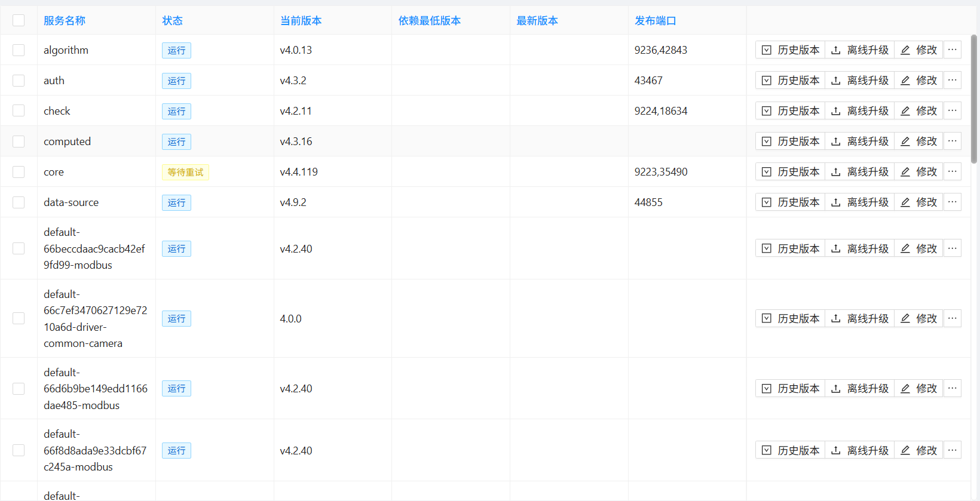This screenshot has height=501, width=980.
Task: Open 历史版本 for auth service
Action: (x=790, y=81)
